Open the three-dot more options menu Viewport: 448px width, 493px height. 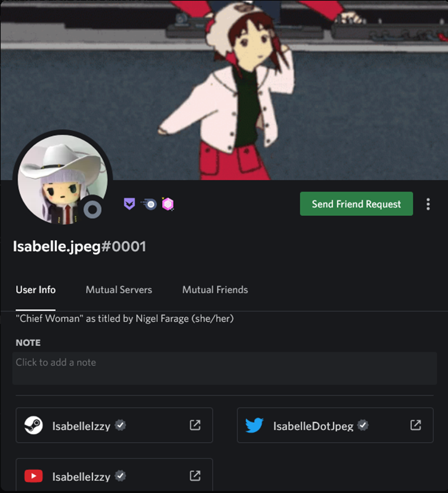coord(428,204)
